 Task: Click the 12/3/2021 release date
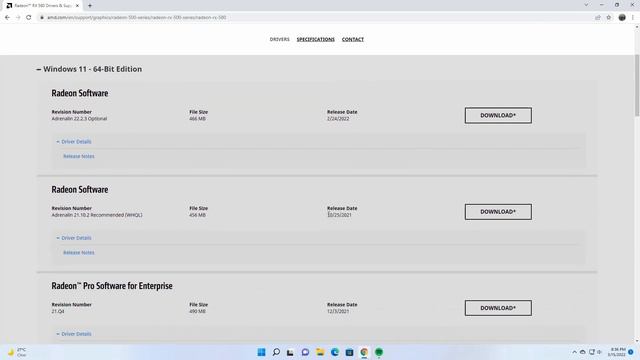tap(338, 311)
